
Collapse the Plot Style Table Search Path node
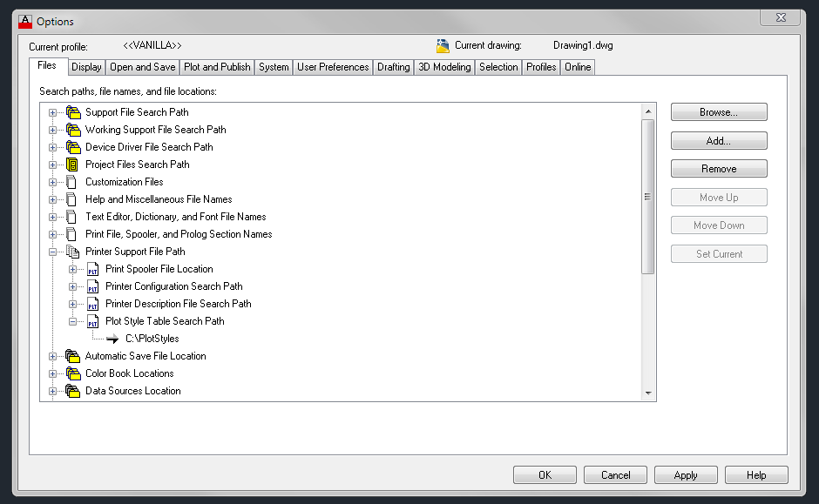(x=73, y=321)
